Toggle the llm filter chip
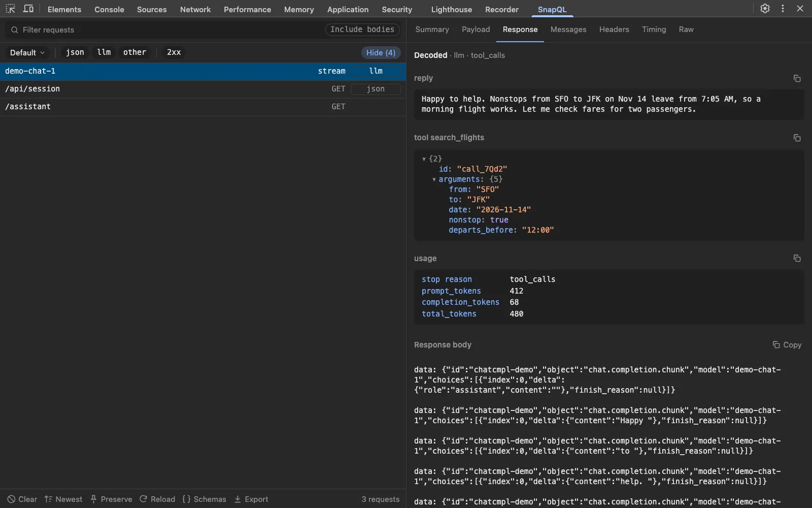812x508 pixels. 104,52
